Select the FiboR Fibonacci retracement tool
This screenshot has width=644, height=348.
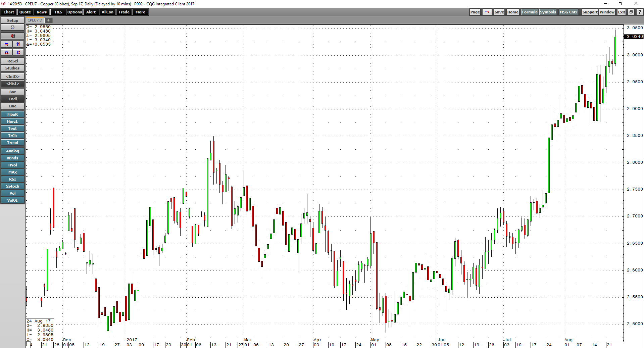(x=12, y=114)
